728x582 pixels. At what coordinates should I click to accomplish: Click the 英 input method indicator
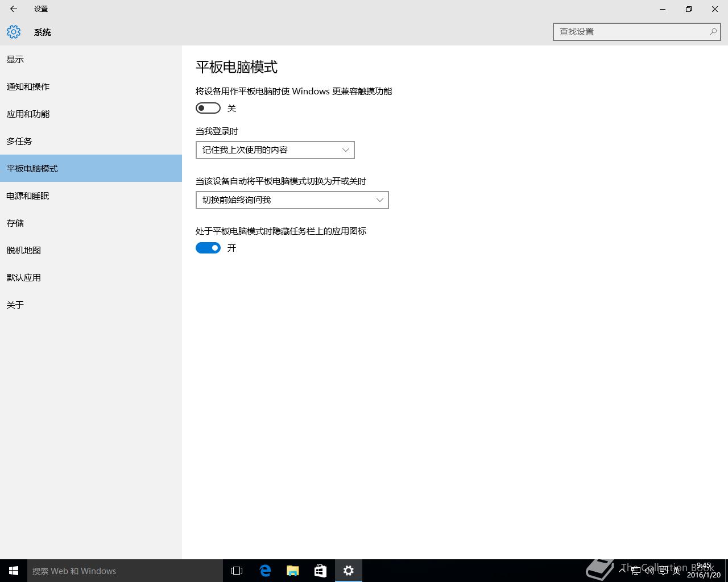click(x=676, y=571)
